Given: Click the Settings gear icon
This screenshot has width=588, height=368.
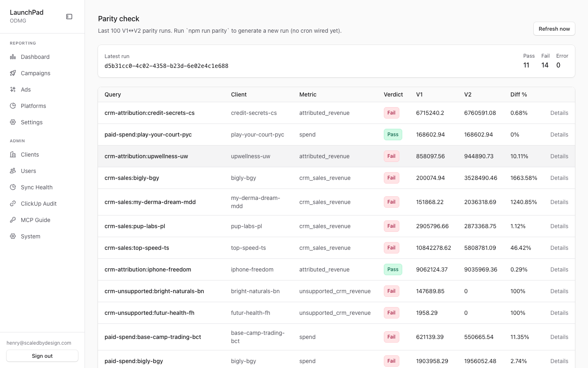Looking at the screenshot, I should [x=13, y=122].
